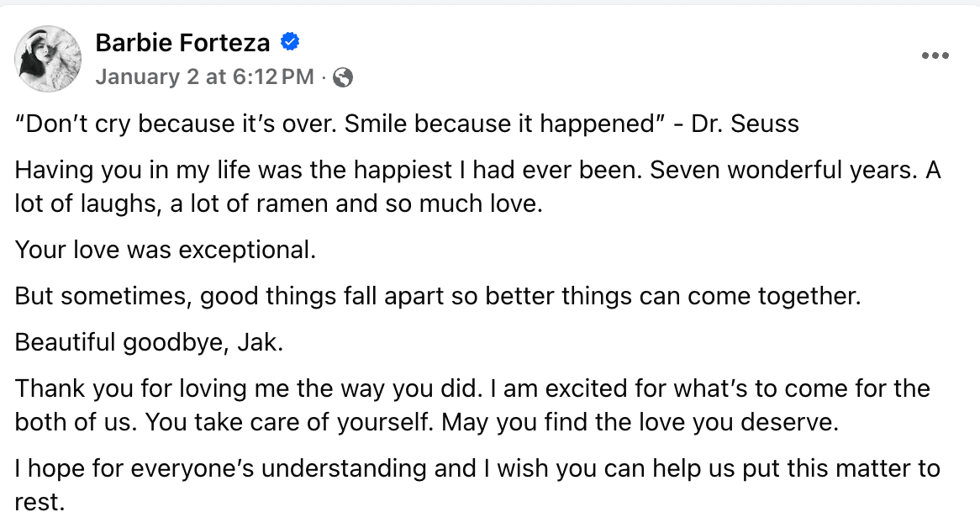Screen dimensions: 980x528
Task: Click the blue verified badge
Action: 291,41
